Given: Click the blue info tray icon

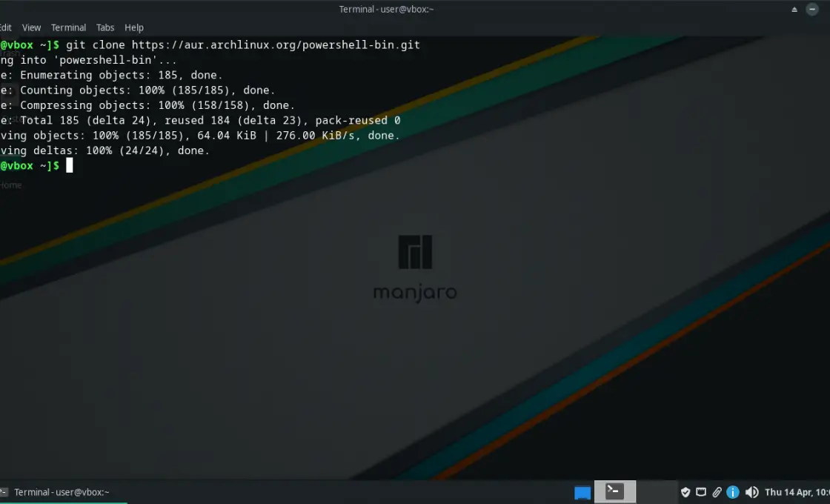Looking at the screenshot, I should [733, 492].
